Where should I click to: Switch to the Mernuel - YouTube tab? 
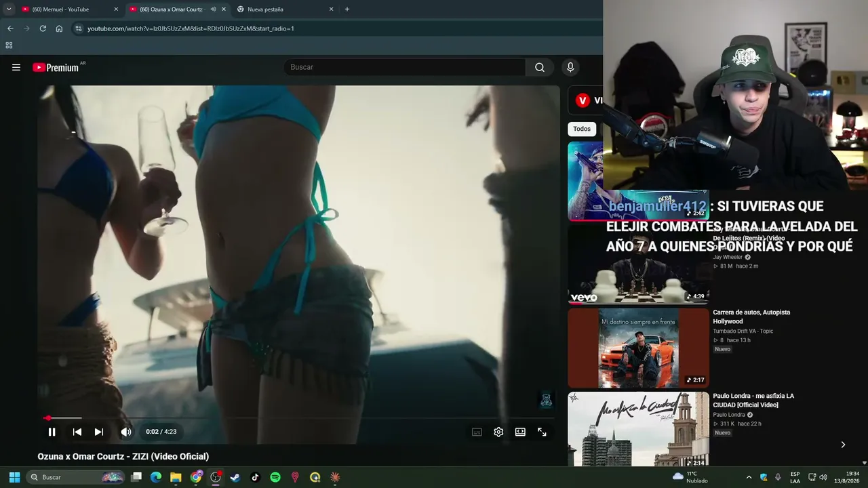70,9
